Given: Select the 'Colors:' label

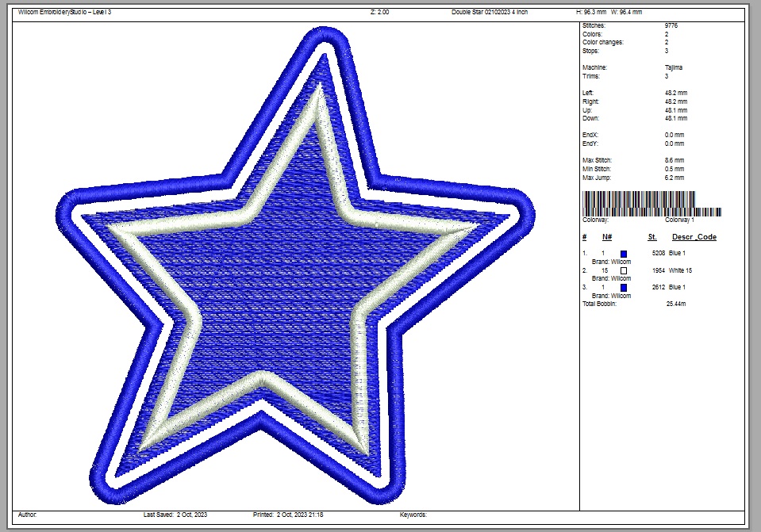Looking at the screenshot, I should [592, 34].
